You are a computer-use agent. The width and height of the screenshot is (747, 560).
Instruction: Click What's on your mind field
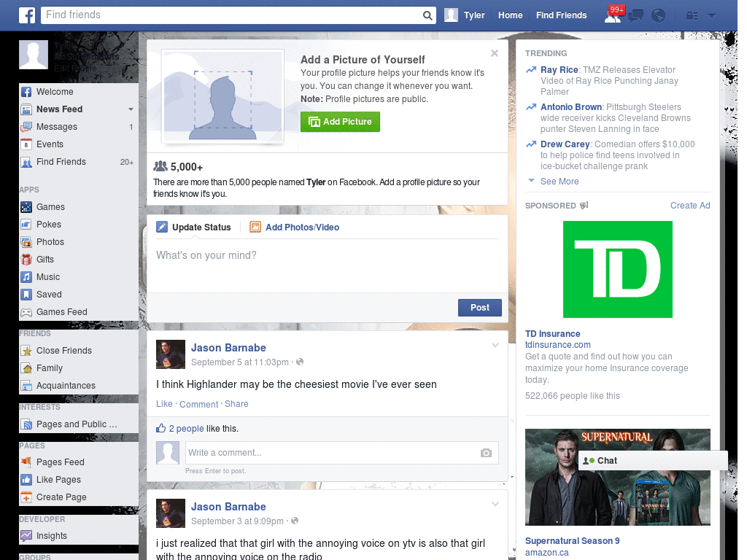point(328,265)
